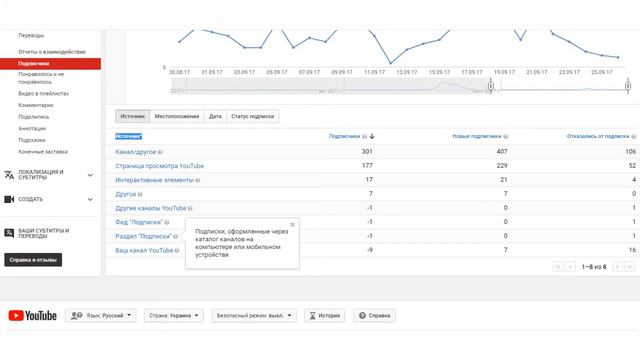Screen dimensions: 640x360
Task: Open the Канал/другое source link
Action: click(136, 152)
